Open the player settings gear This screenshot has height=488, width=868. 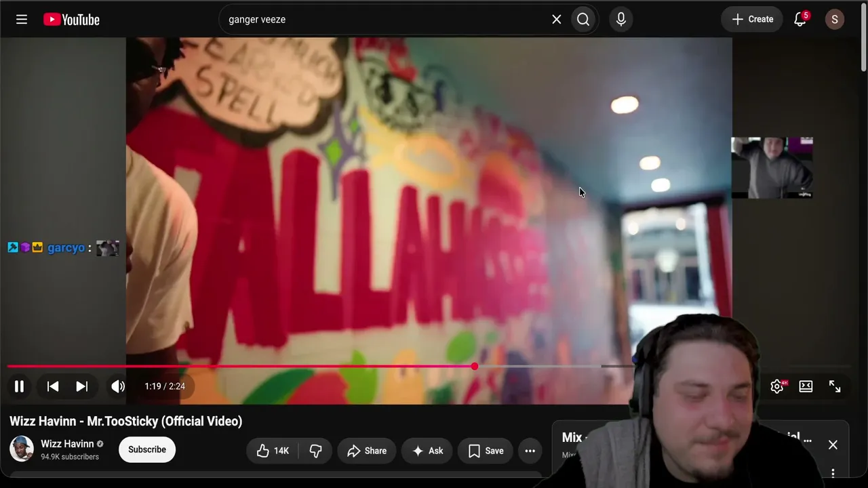tap(777, 386)
